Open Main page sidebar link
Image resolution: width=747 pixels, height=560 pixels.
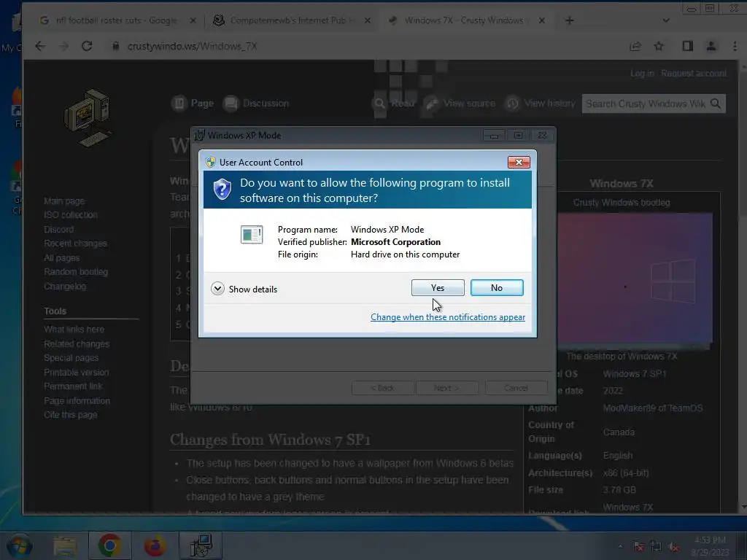point(64,201)
